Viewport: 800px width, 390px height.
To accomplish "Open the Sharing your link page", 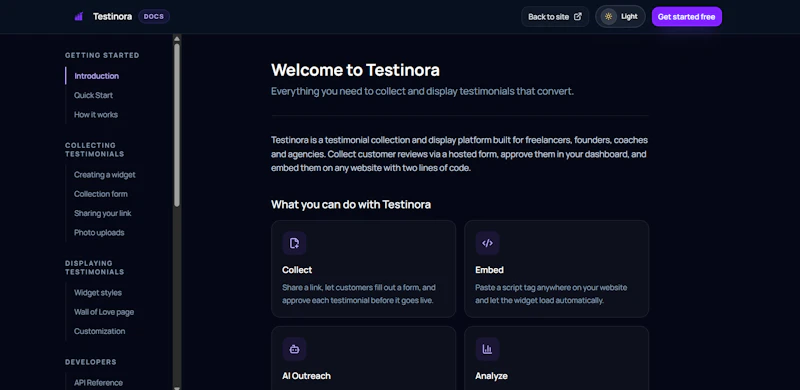I will 103,213.
